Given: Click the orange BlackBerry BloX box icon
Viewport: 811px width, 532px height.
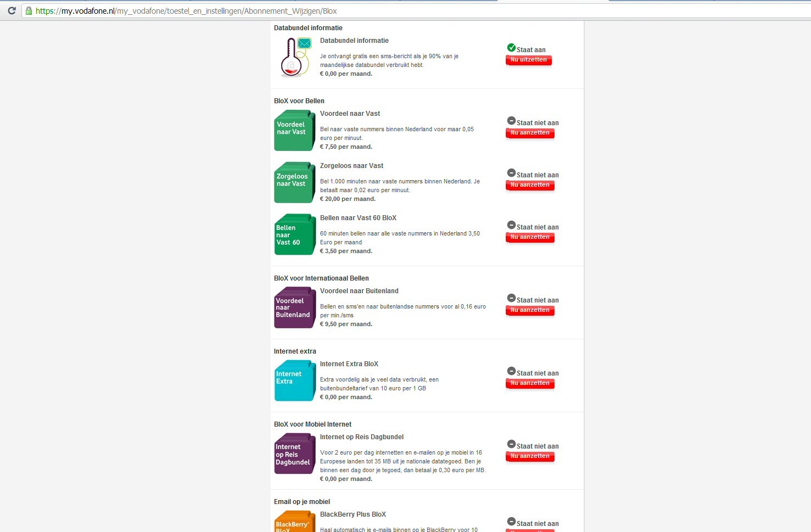Looking at the screenshot, I should tap(295, 522).
